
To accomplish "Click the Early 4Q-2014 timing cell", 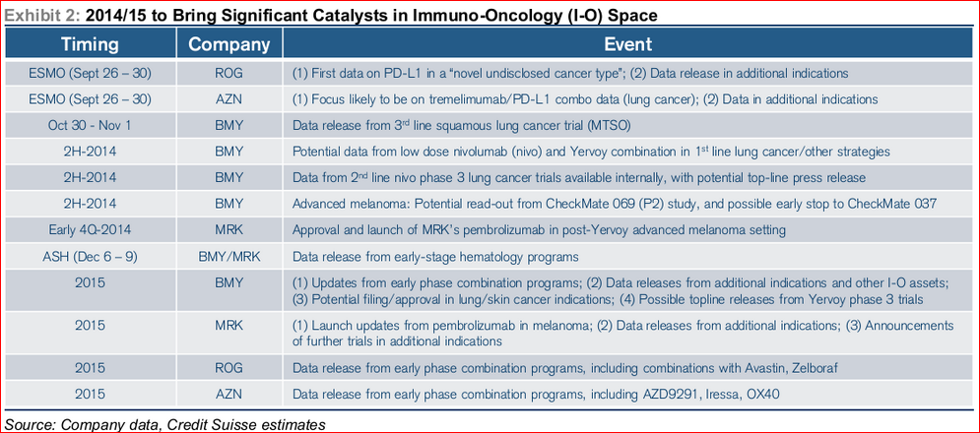I will click(x=91, y=230).
